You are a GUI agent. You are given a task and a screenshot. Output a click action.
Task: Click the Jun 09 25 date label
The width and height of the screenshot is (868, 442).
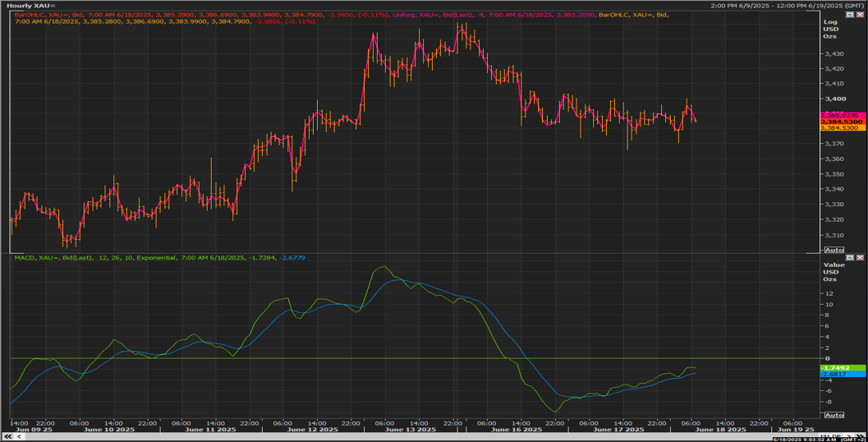[x=34, y=429]
